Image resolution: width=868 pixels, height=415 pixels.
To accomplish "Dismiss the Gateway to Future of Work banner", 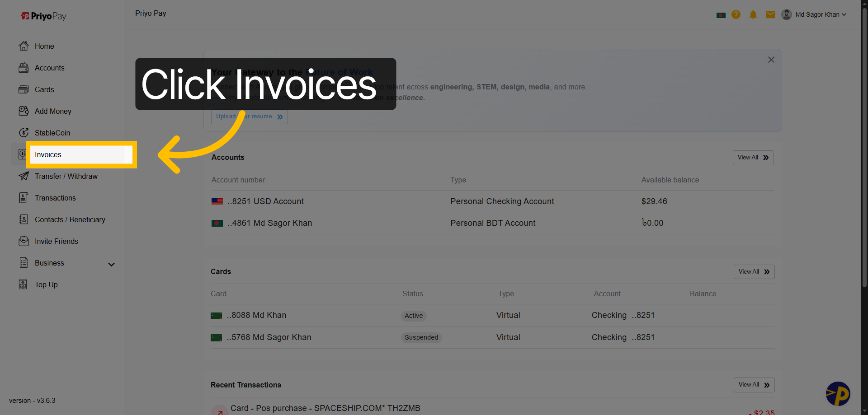I will coord(771,59).
